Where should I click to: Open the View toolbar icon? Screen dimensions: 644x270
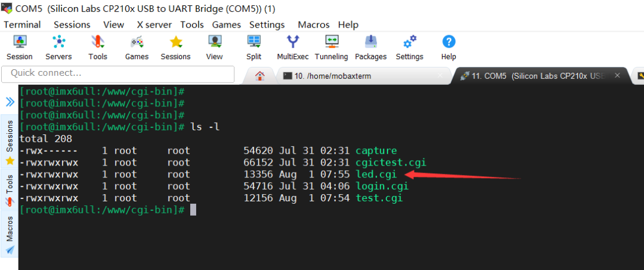pyautogui.click(x=214, y=42)
